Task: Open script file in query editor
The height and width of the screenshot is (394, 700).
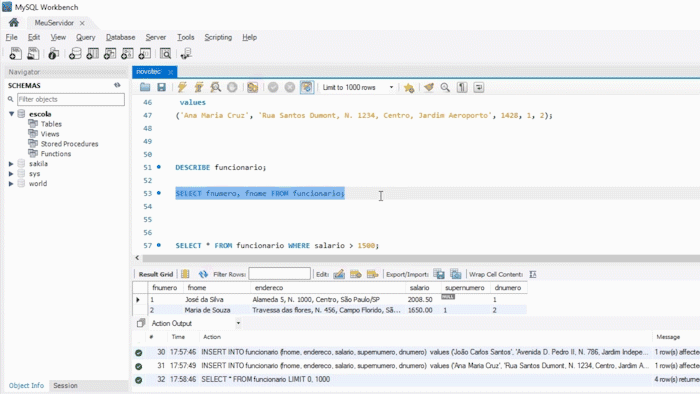Action: (x=145, y=87)
